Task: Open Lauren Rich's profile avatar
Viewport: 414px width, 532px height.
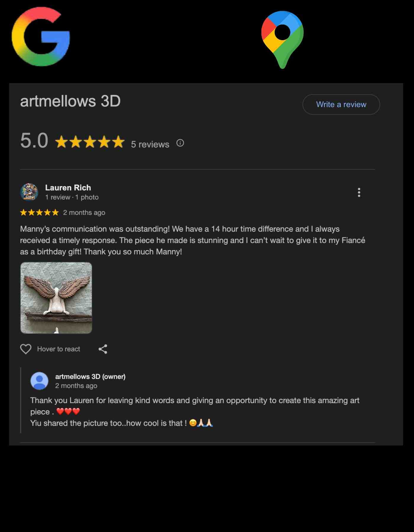Action: (x=29, y=192)
